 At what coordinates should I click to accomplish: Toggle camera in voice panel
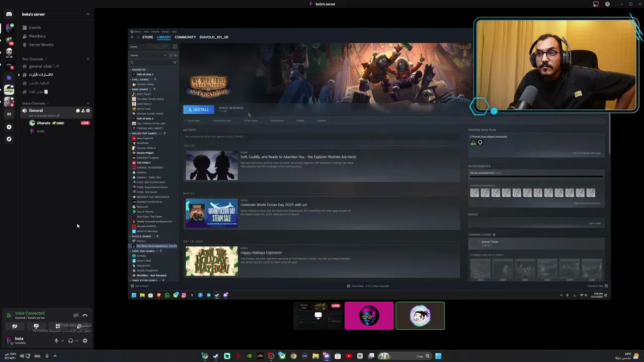click(x=15, y=326)
